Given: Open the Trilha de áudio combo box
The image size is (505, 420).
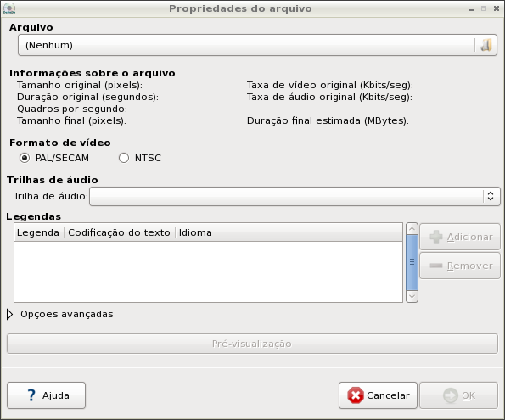Looking at the screenshot, I should (x=295, y=196).
